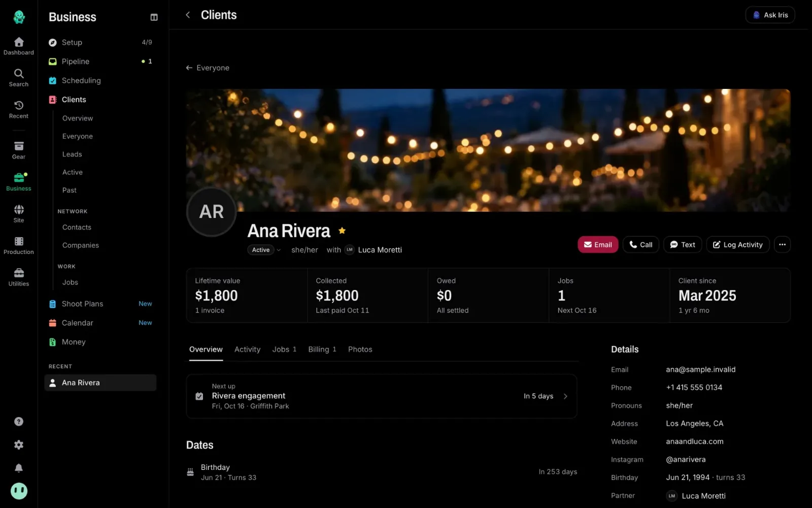Open the Dashboard home icon
812x508 pixels.
pos(19,46)
